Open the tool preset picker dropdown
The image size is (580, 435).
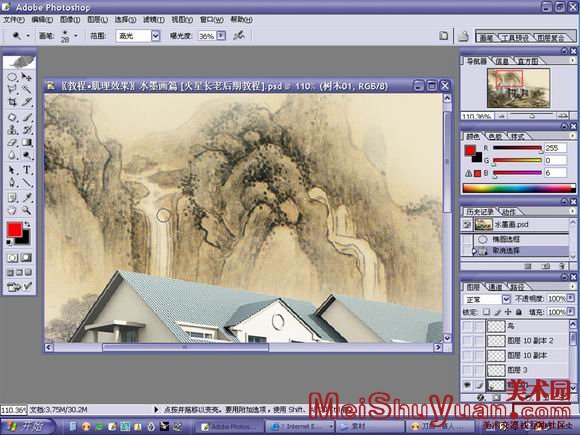click(x=28, y=36)
